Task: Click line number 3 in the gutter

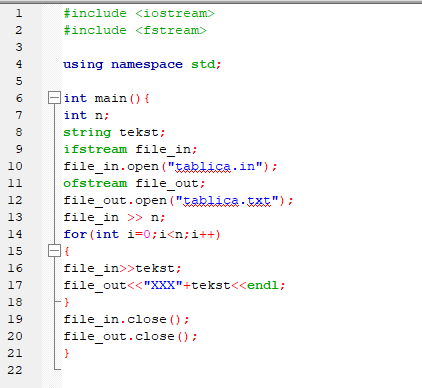Action: (x=19, y=47)
